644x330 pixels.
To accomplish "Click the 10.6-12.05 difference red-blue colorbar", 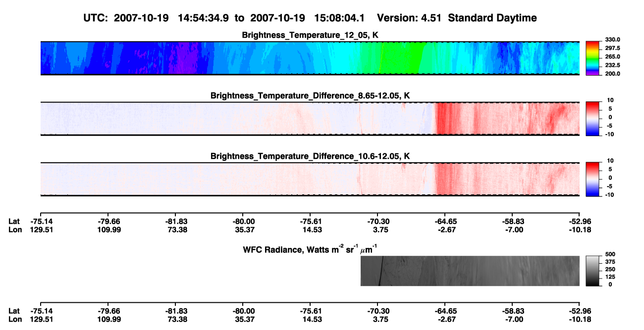I will (x=593, y=179).
